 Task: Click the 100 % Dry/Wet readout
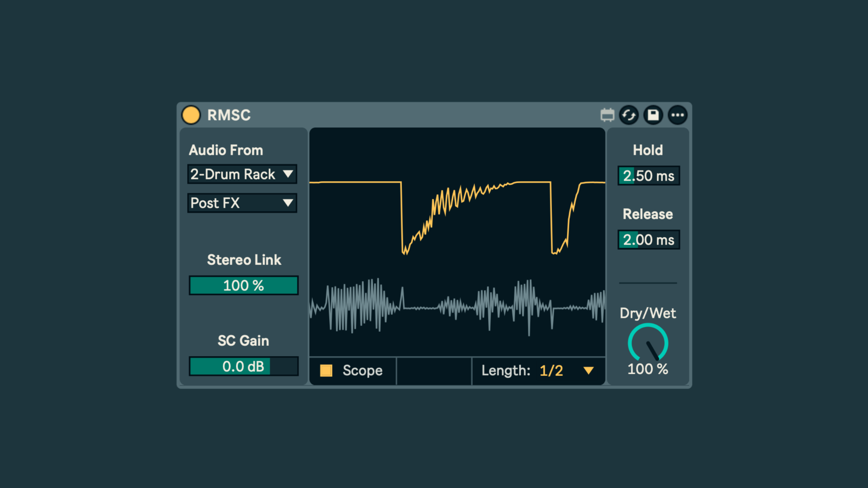[648, 369]
